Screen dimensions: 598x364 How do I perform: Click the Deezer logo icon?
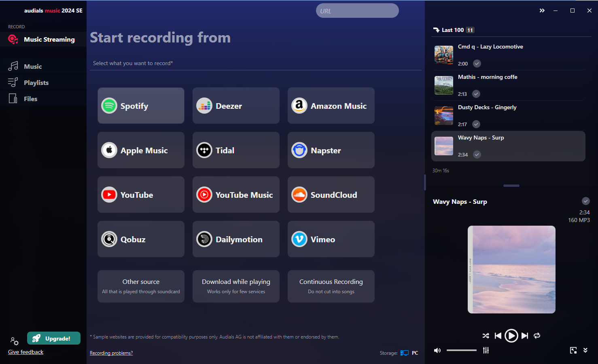[204, 106]
